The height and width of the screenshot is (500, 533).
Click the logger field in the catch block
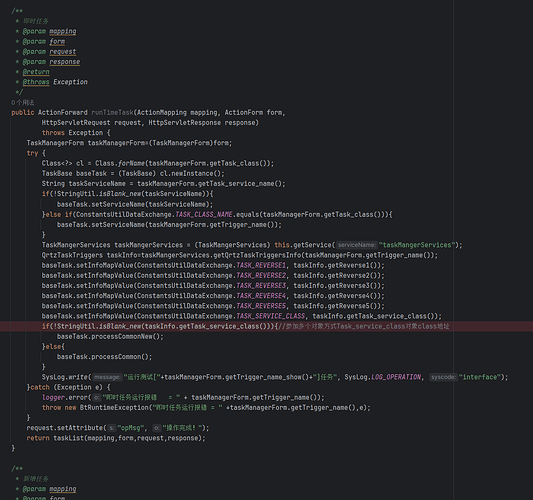point(53,397)
